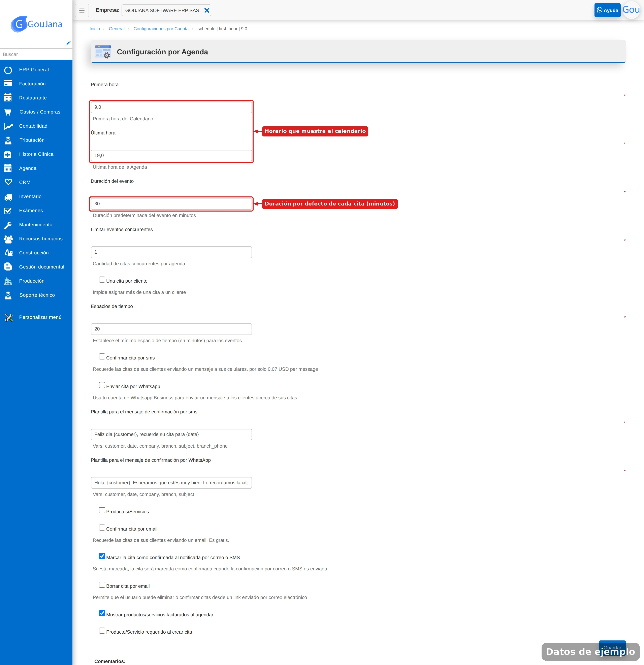Click the Gastos / Compras cart icon
The width and height of the screenshot is (644, 665).
(8, 112)
